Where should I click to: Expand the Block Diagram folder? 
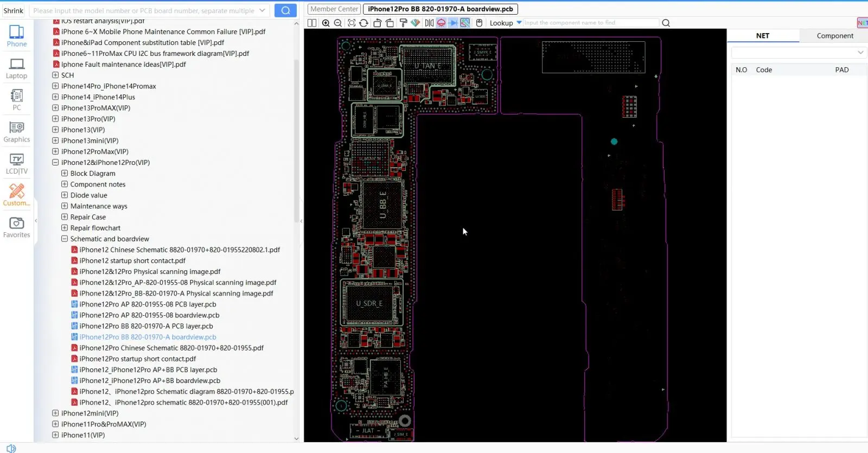tap(65, 174)
